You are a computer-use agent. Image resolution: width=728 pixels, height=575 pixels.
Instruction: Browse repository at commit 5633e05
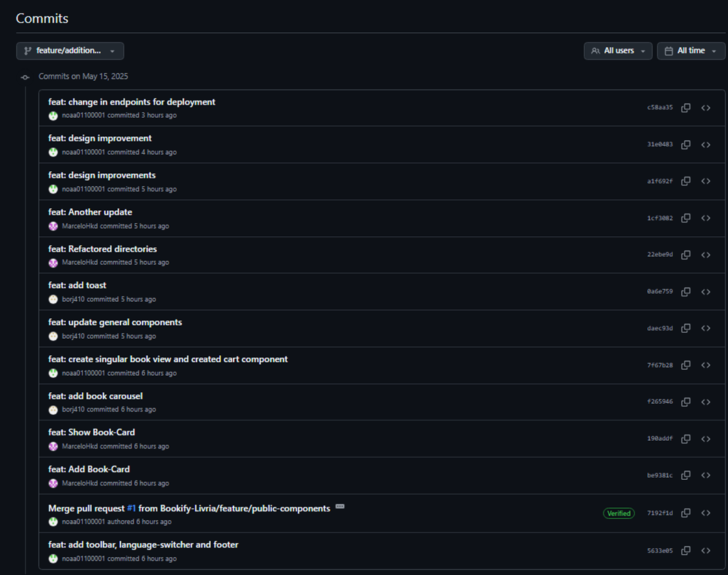click(705, 550)
